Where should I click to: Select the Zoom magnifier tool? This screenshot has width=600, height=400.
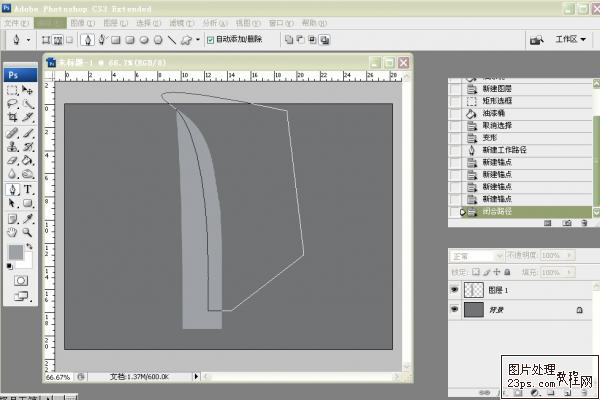pyautogui.click(x=28, y=232)
